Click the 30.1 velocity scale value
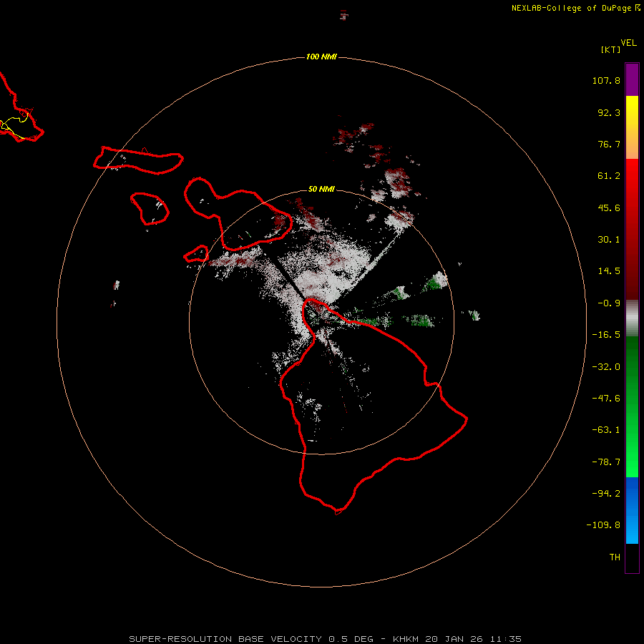 609,240
